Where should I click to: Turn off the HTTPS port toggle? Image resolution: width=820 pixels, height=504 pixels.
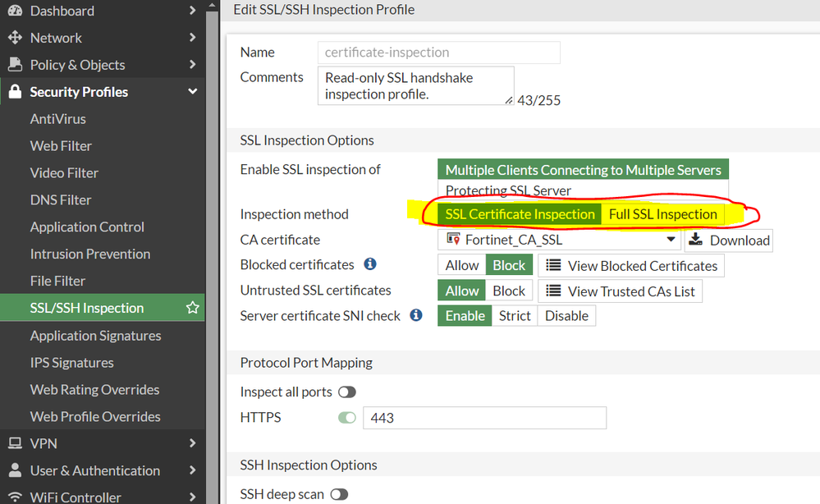tap(347, 418)
